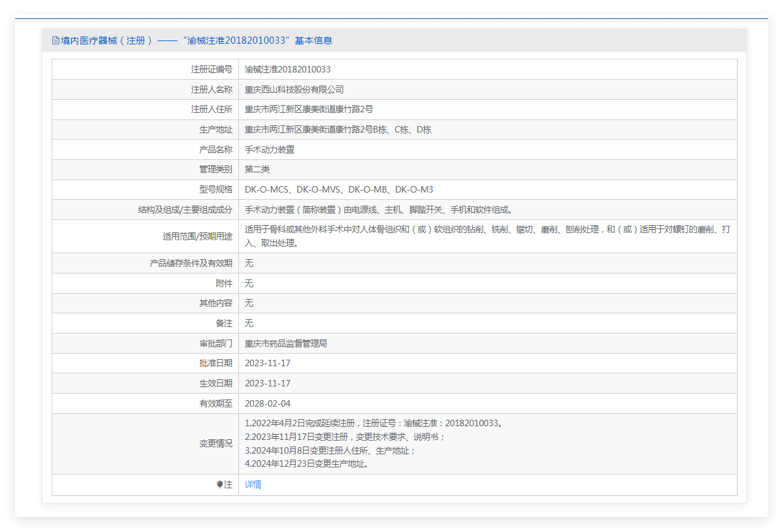Click the value 渝械注准20182010033 in 注册证编号 row
Image resolution: width=783 pixels, height=532 pixels.
coord(287,69)
